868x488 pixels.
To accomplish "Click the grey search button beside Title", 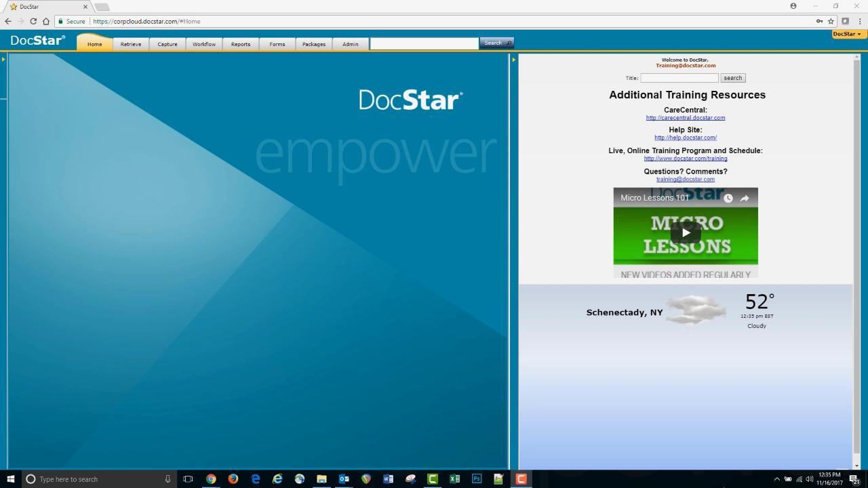I will point(732,78).
